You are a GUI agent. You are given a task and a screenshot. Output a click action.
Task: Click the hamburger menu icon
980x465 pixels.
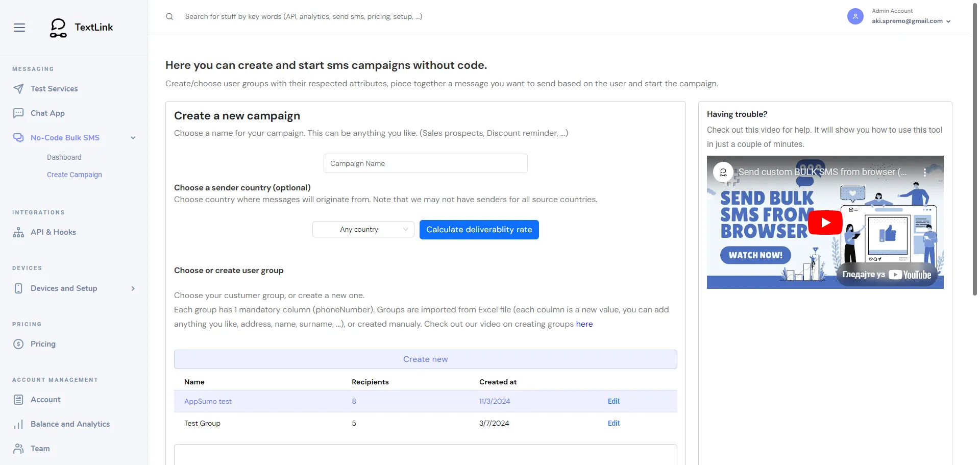pos(19,28)
